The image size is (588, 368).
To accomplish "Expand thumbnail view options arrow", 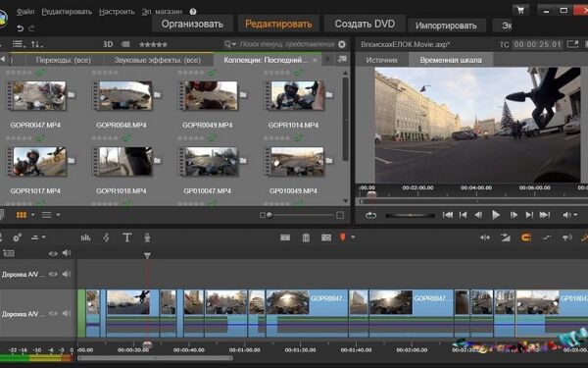I will pyautogui.click(x=32, y=215).
